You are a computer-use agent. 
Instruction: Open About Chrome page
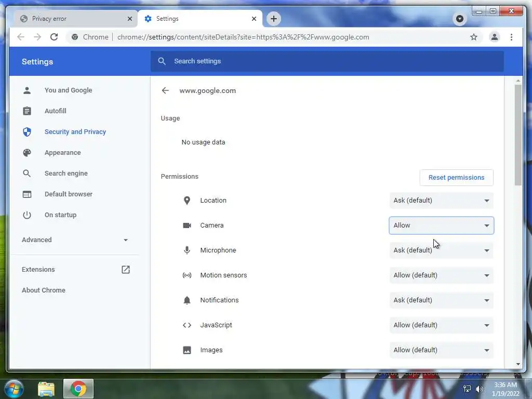point(44,290)
